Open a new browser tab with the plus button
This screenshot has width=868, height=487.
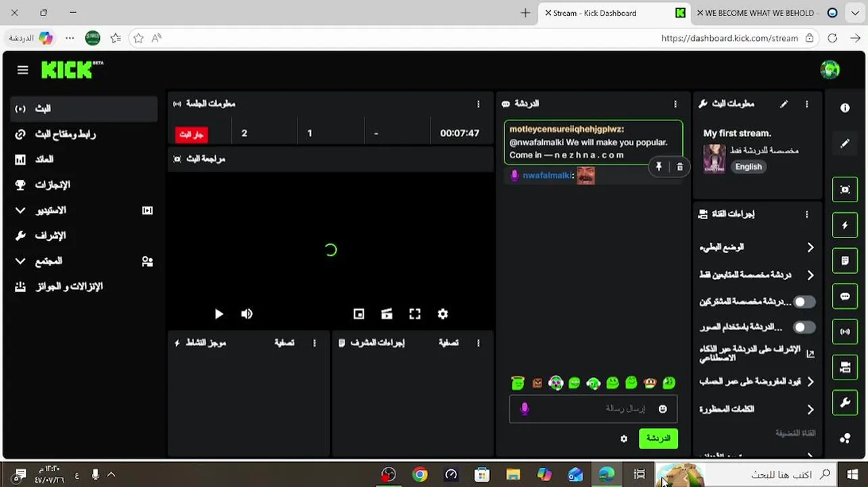coord(525,13)
